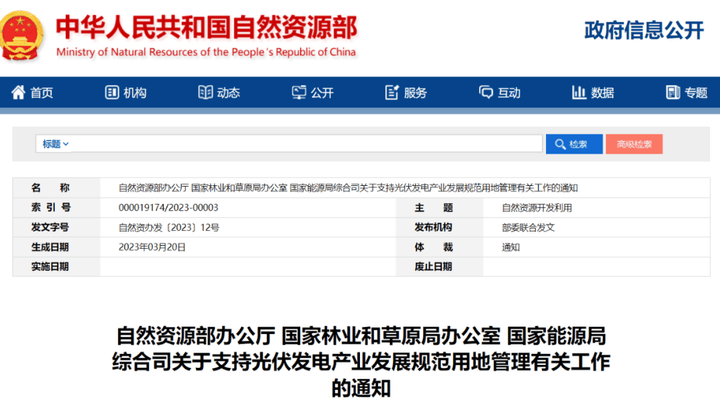Click the 数据 bar chart icon
The width and height of the screenshot is (720, 405).
[x=579, y=92]
